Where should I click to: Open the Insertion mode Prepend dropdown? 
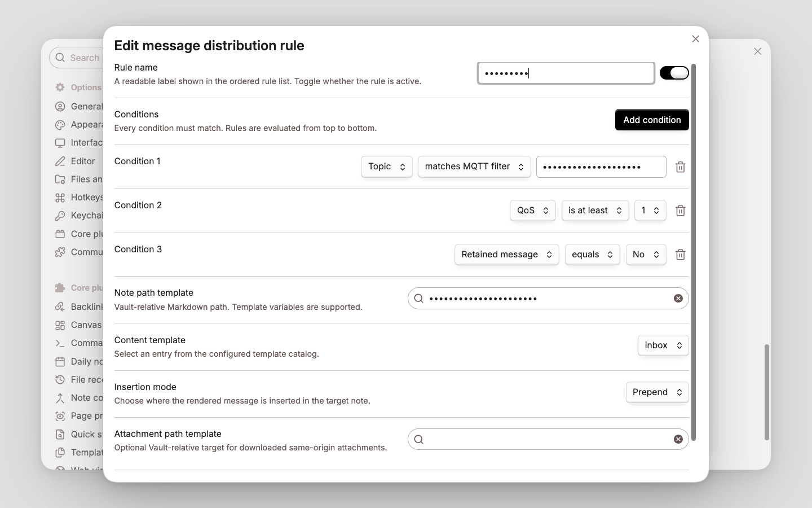[657, 392]
